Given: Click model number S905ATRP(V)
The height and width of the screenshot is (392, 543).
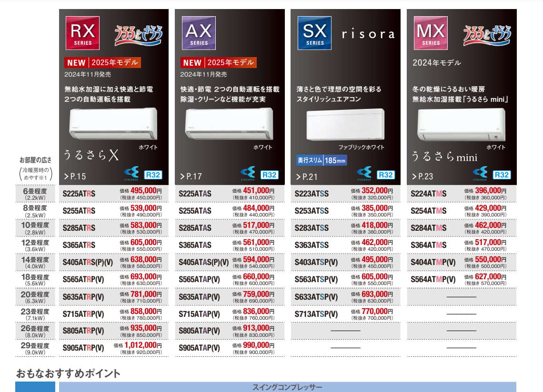Looking at the screenshot, I should [83, 348].
